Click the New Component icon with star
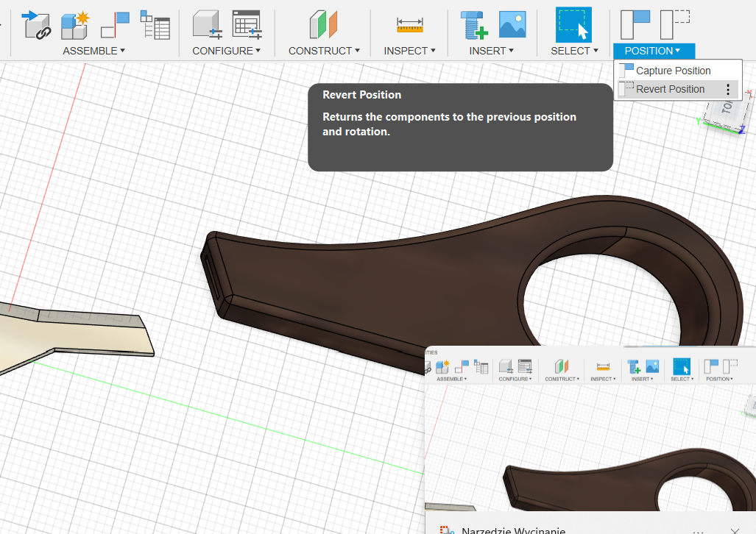The height and width of the screenshot is (534, 756). pos(74,24)
